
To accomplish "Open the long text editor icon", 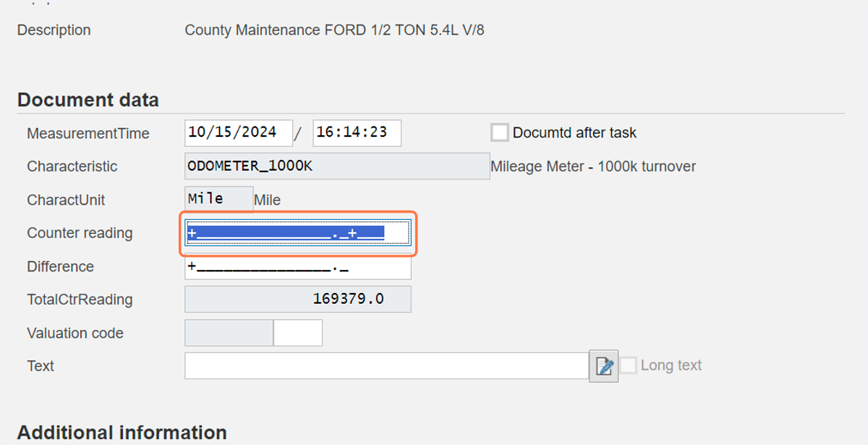I will pyautogui.click(x=603, y=366).
